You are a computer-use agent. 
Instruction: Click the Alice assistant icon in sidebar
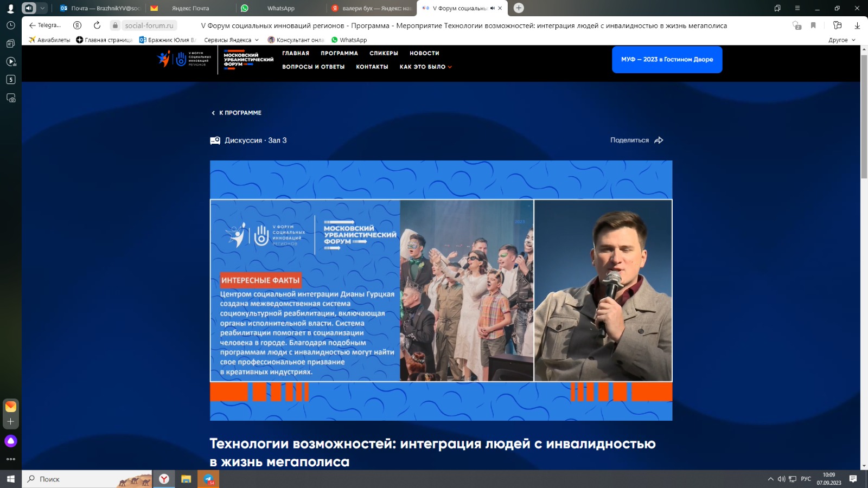tap(11, 441)
